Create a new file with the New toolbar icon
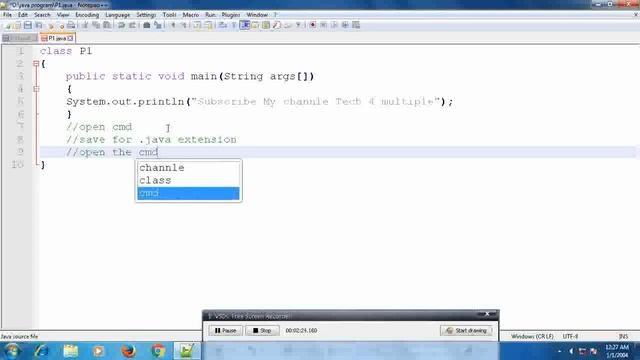Viewport: 640px width, 360px height. point(7,25)
